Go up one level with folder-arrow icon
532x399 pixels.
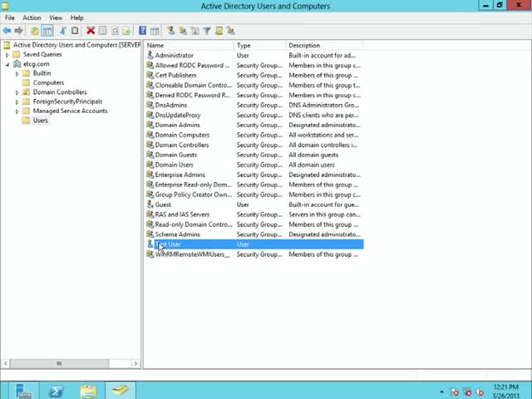pyautogui.click(x=35, y=31)
